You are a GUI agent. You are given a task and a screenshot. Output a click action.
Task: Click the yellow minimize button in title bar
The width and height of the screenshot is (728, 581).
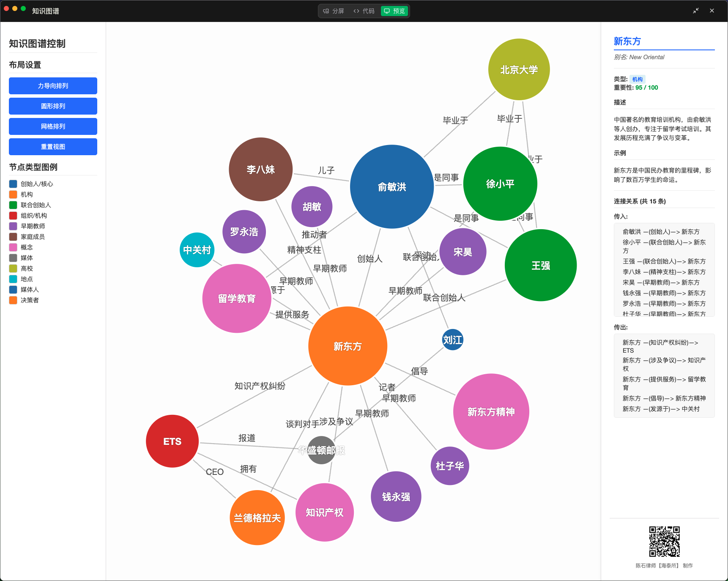tap(15, 8)
